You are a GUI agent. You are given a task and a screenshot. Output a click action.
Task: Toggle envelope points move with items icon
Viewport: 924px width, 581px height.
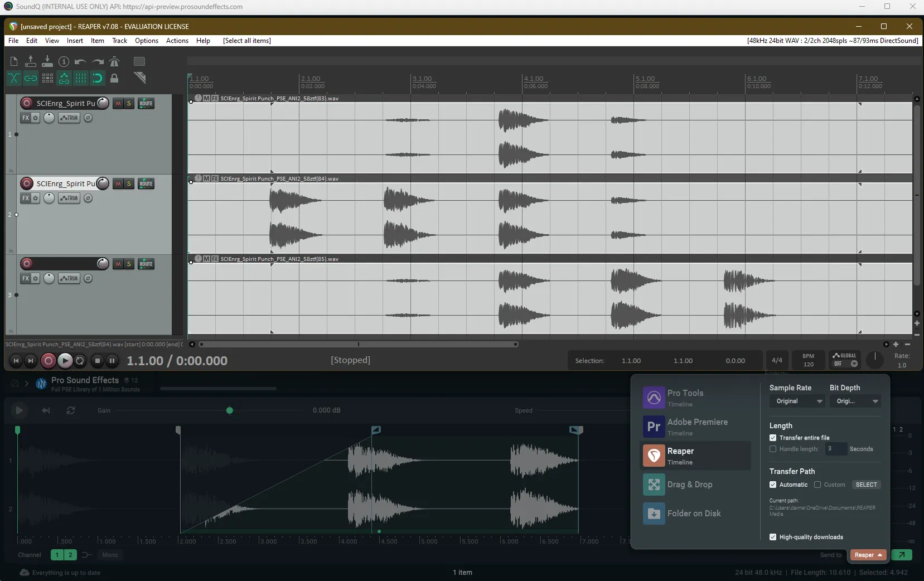[64, 78]
